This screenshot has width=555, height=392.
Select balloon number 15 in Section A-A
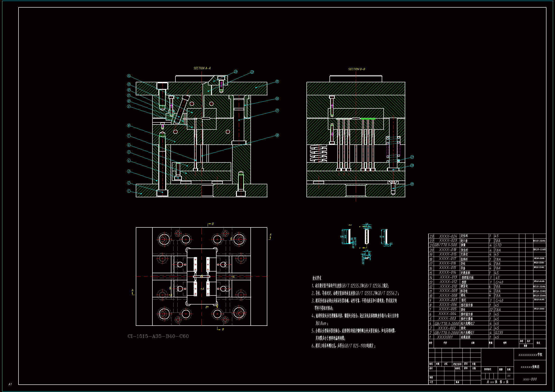277,82
